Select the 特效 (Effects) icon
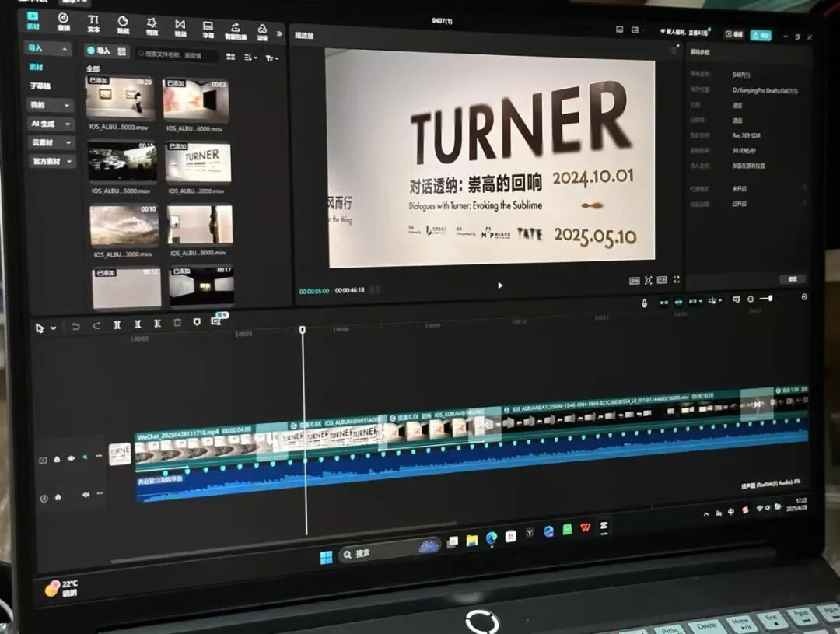The image size is (840, 634). [152, 26]
